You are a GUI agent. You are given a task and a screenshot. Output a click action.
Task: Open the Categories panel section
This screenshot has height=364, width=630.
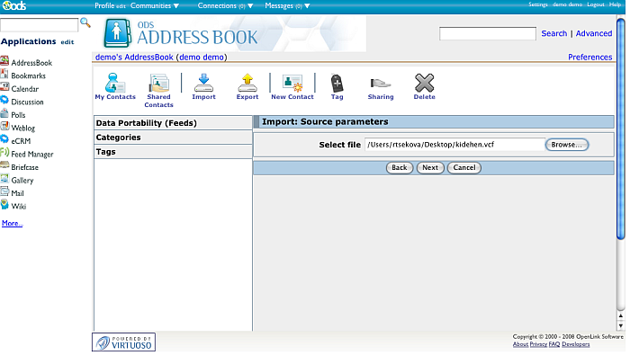click(x=173, y=138)
